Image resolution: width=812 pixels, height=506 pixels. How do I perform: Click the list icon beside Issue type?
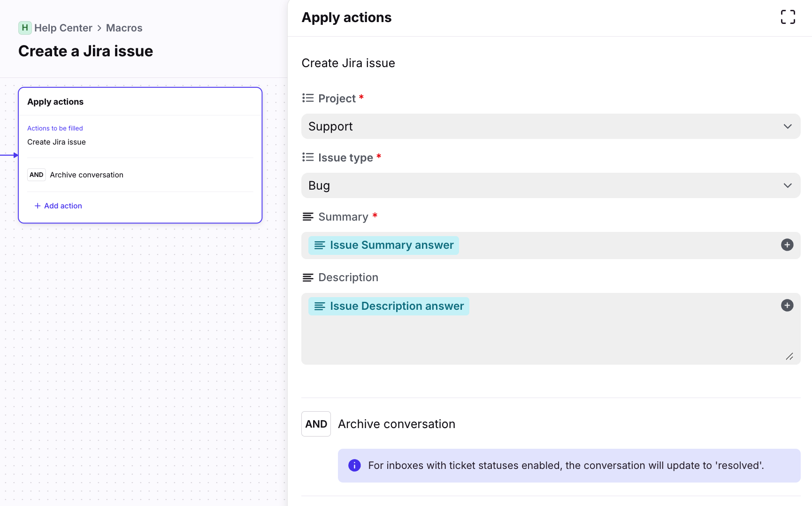[x=308, y=157]
